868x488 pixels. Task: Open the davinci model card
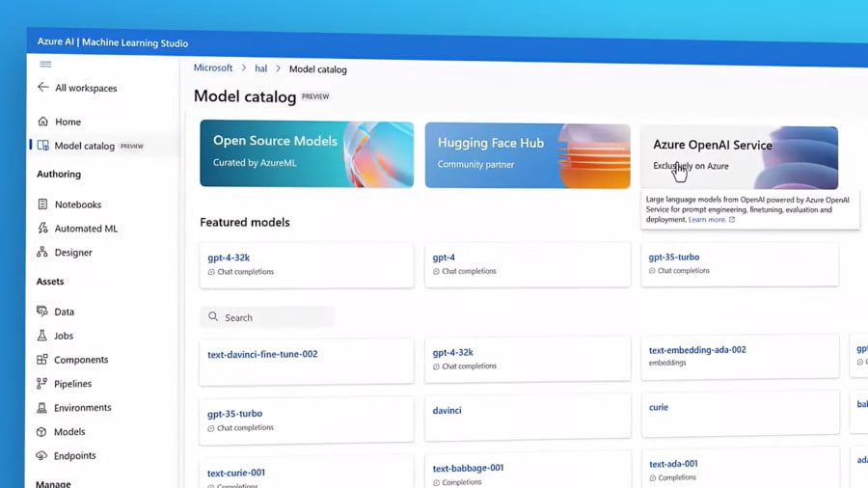tap(528, 416)
